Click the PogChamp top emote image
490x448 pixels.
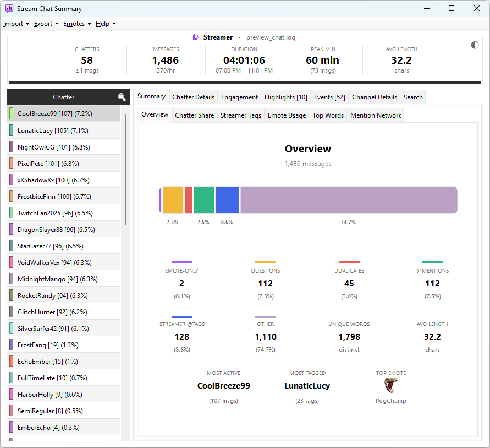coord(390,385)
